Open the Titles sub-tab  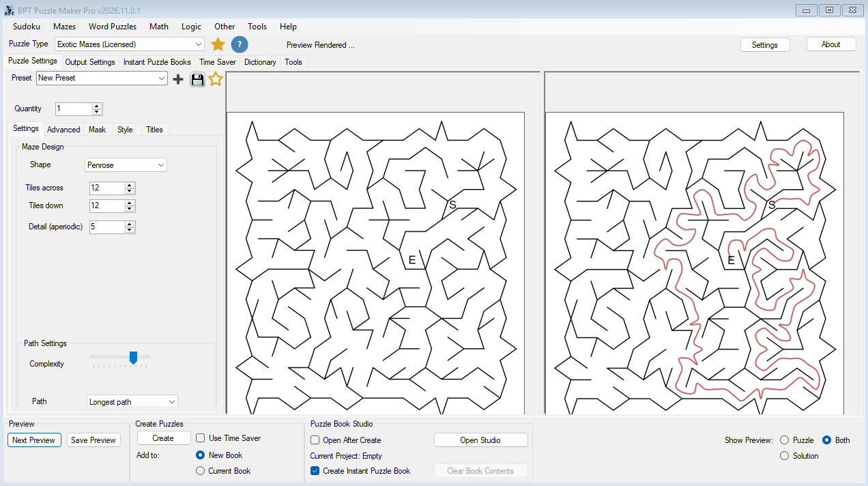point(155,130)
